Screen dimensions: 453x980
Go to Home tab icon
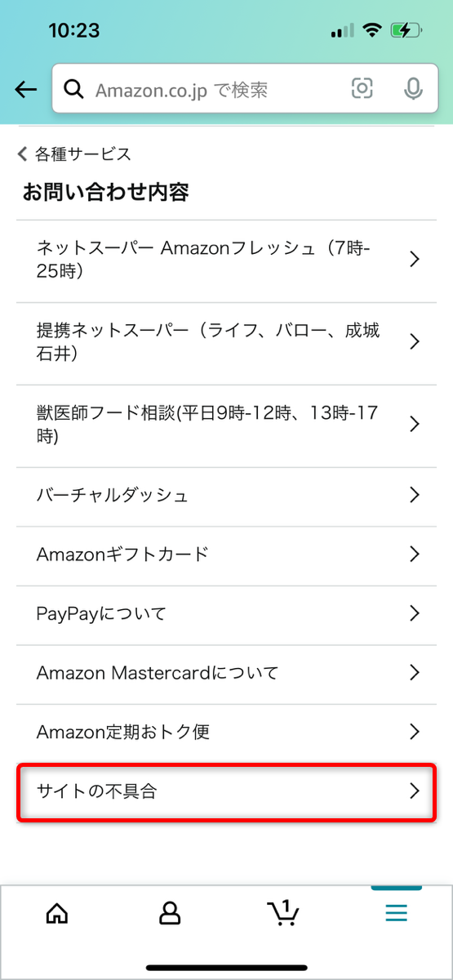click(x=57, y=913)
